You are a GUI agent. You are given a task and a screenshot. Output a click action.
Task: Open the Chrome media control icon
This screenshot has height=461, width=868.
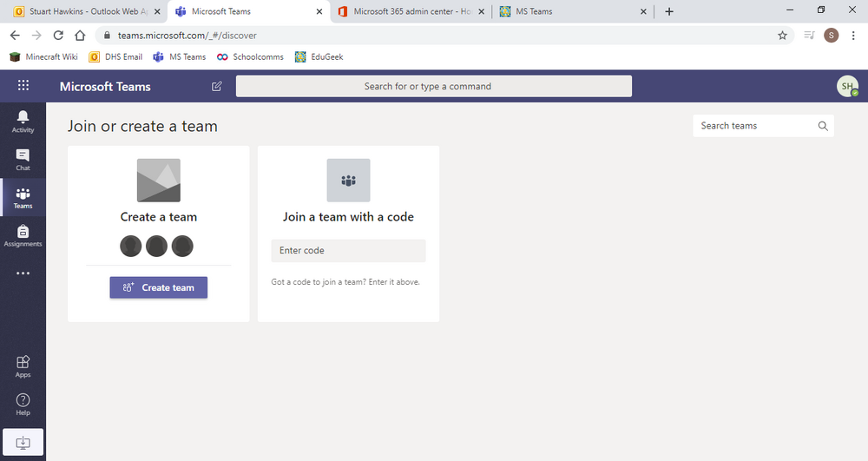809,36
